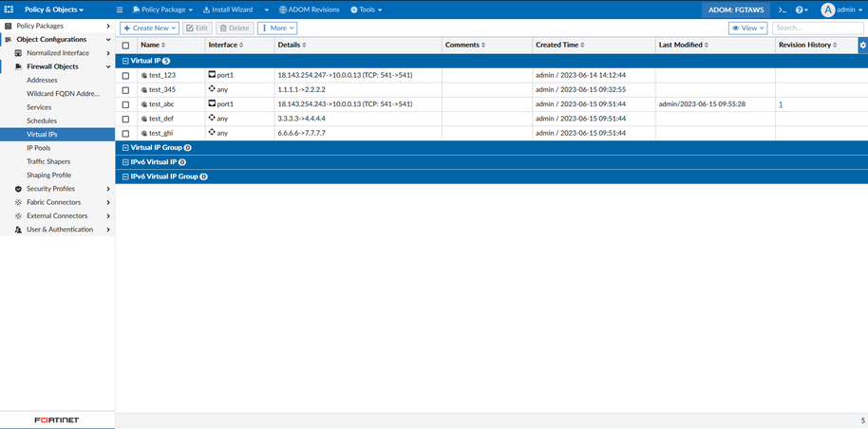The height and width of the screenshot is (429, 868).
Task: Open the Install Wizard menu item
Action: coord(228,9)
